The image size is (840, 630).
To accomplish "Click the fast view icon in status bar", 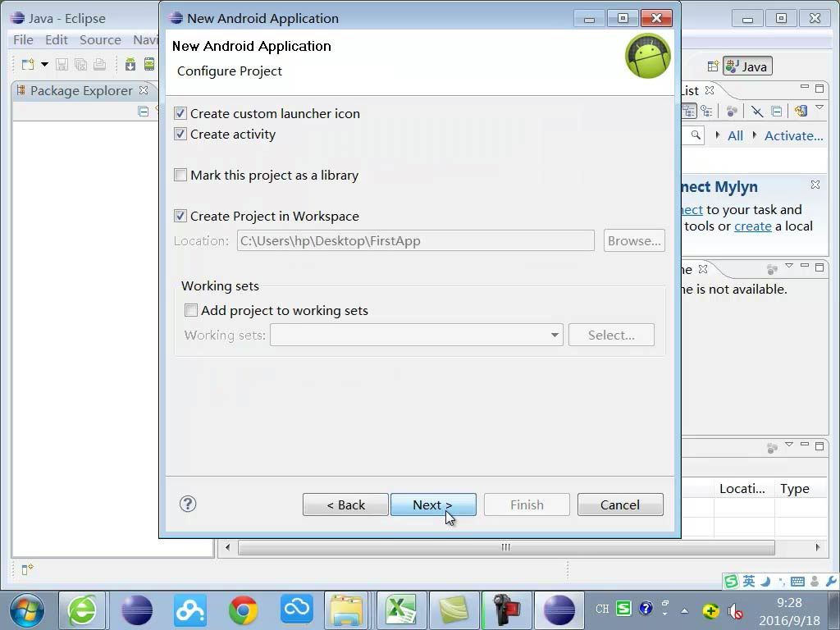I will [x=27, y=569].
